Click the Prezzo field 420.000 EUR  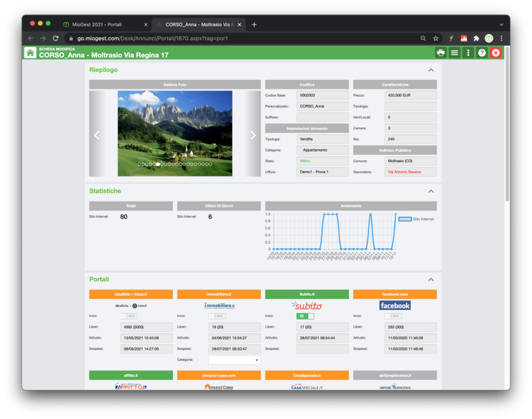(411, 95)
